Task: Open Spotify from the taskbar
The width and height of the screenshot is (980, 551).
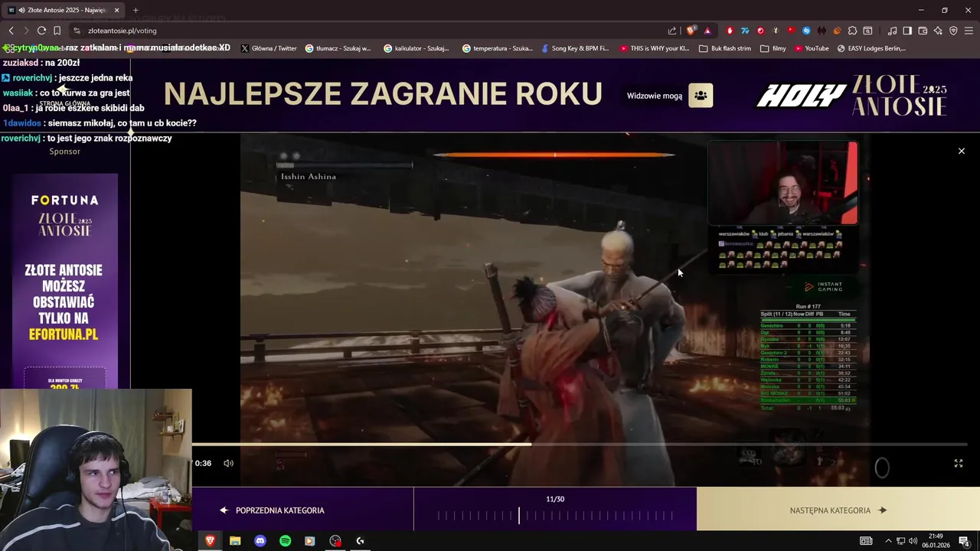Action: tap(285, 541)
